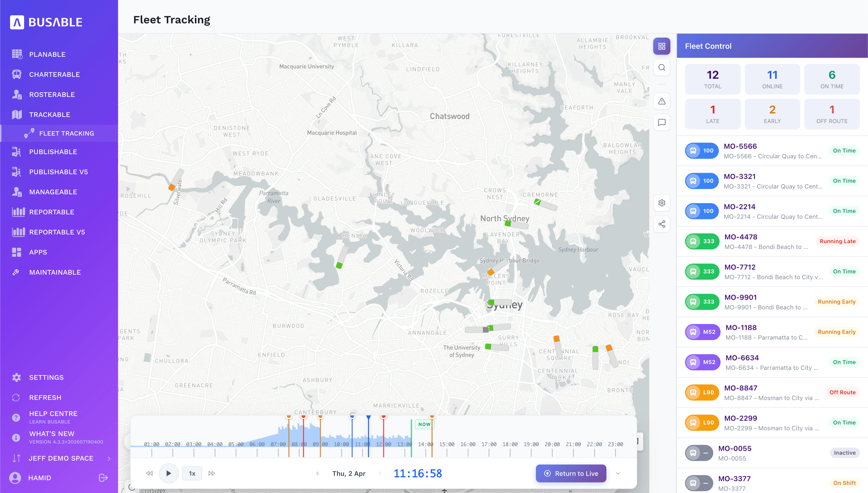Open the Charterable menu

click(x=59, y=75)
